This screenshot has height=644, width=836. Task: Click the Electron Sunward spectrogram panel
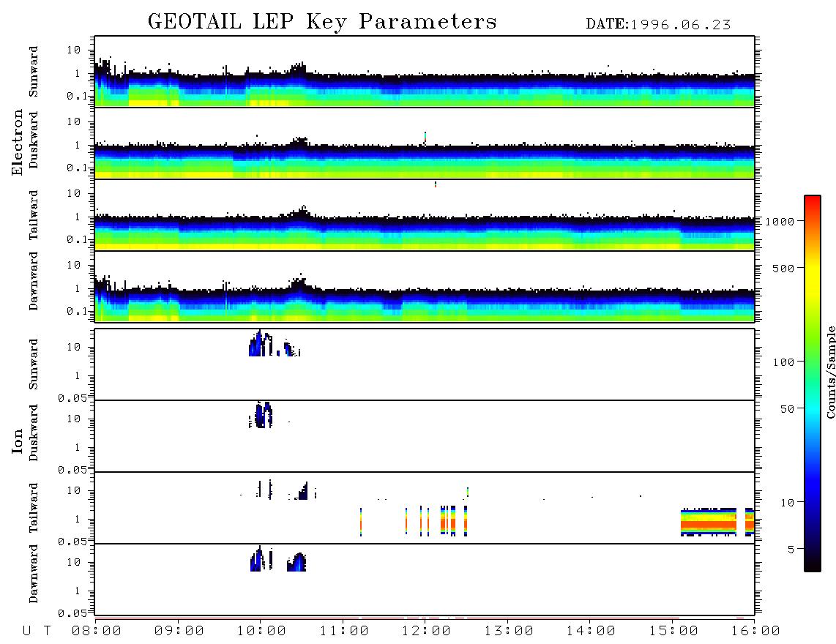click(x=425, y=72)
